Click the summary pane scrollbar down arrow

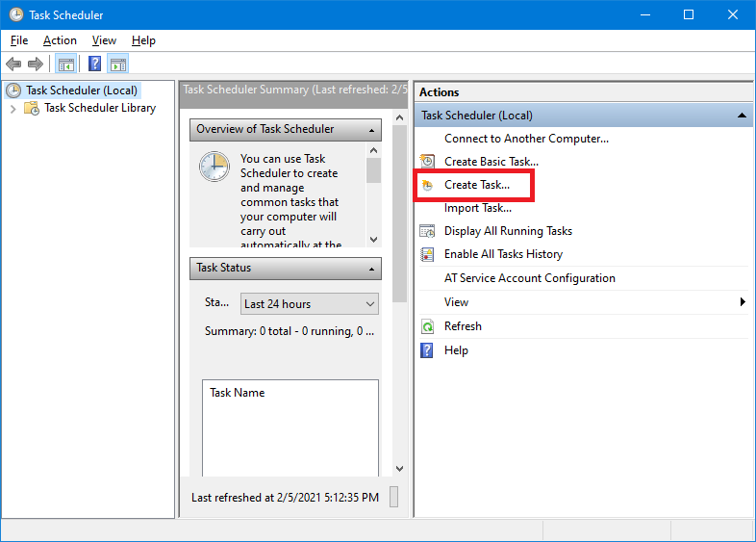pyautogui.click(x=399, y=468)
